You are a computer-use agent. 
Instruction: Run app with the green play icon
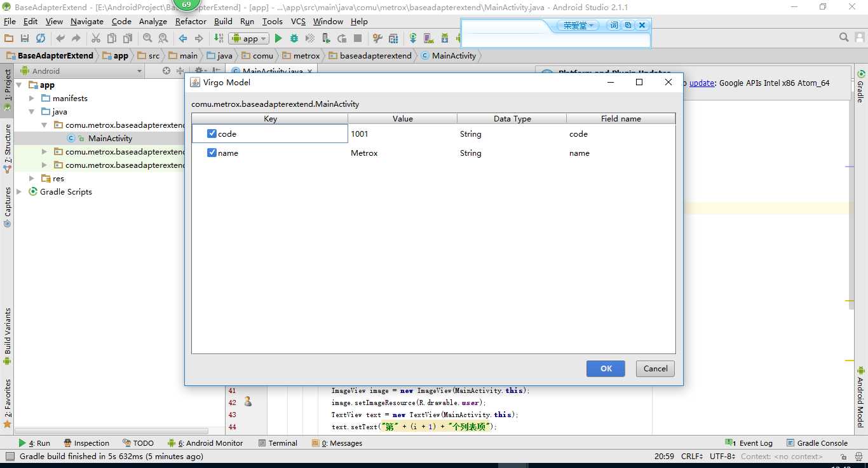(x=278, y=38)
